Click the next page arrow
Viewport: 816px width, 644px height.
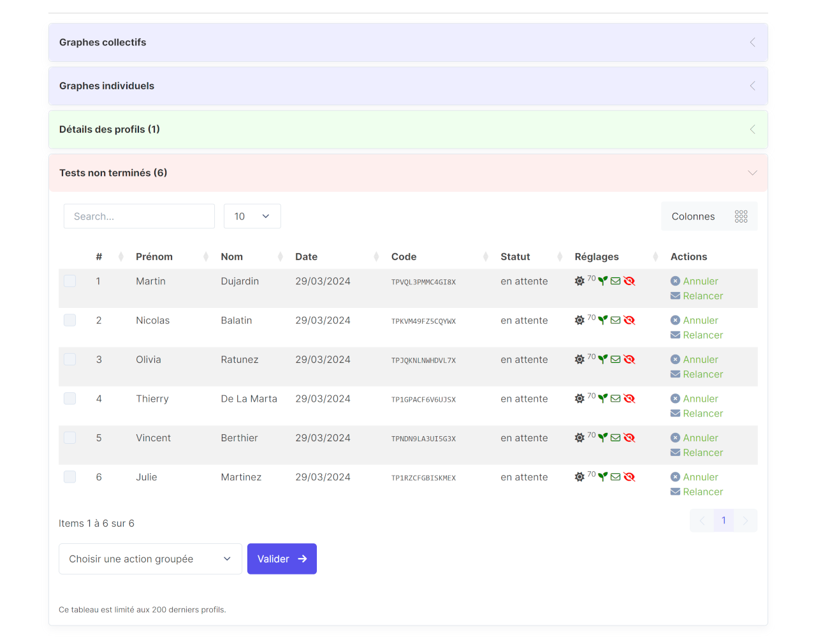(745, 520)
